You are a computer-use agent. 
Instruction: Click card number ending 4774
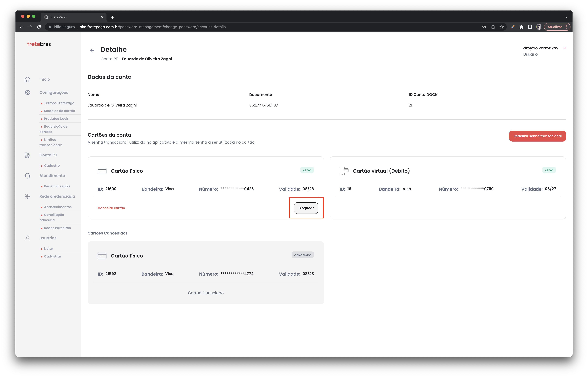pos(237,274)
